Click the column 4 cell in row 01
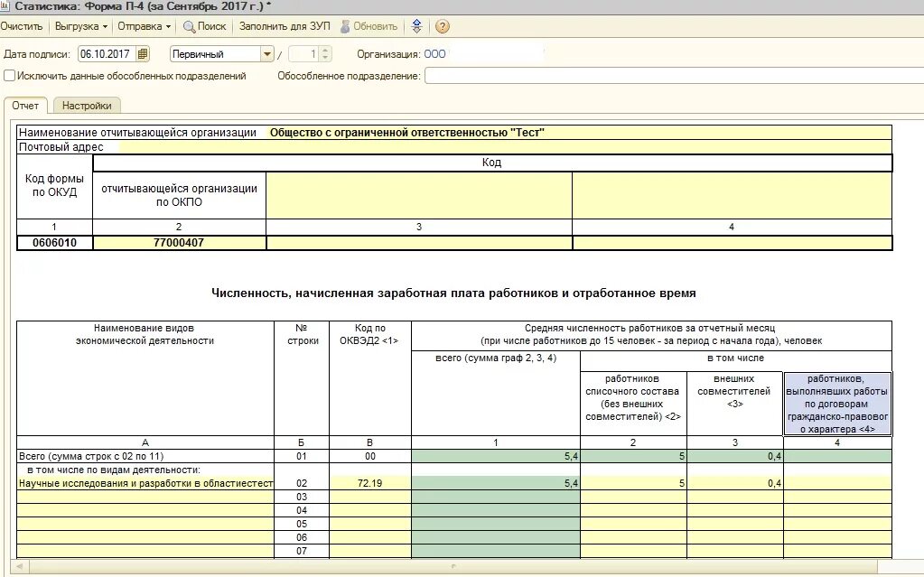This screenshot has height=577, width=924. (x=837, y=456)
